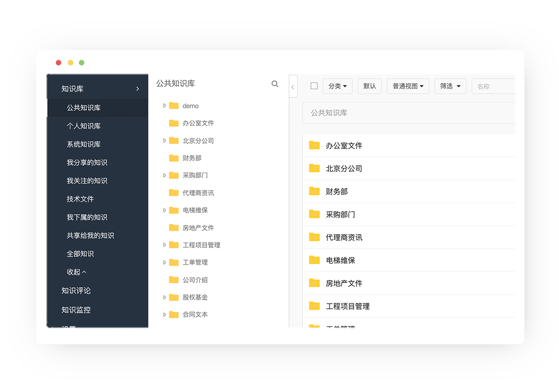Collapse sidebar submenu via 收起

[76, 272]
